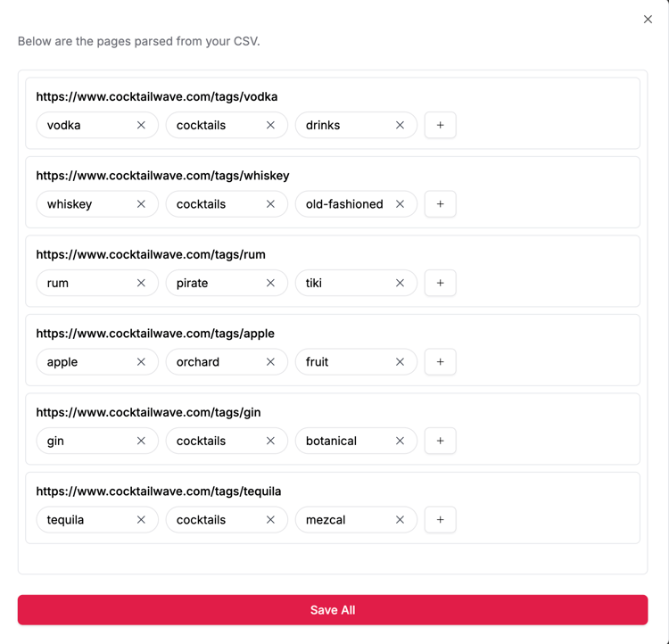The height and width of the screenshot is (644, 669).
Task: Remove the tiki tag
Action: tap(400, 284)
